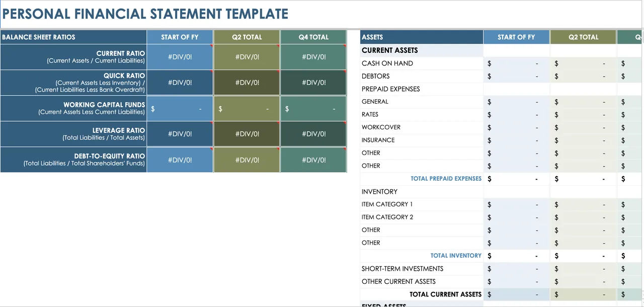
Task: Select Current Ratio Q2 Total #DIV/0! cell
Action: pyautogui.click(x=247, y=57)
